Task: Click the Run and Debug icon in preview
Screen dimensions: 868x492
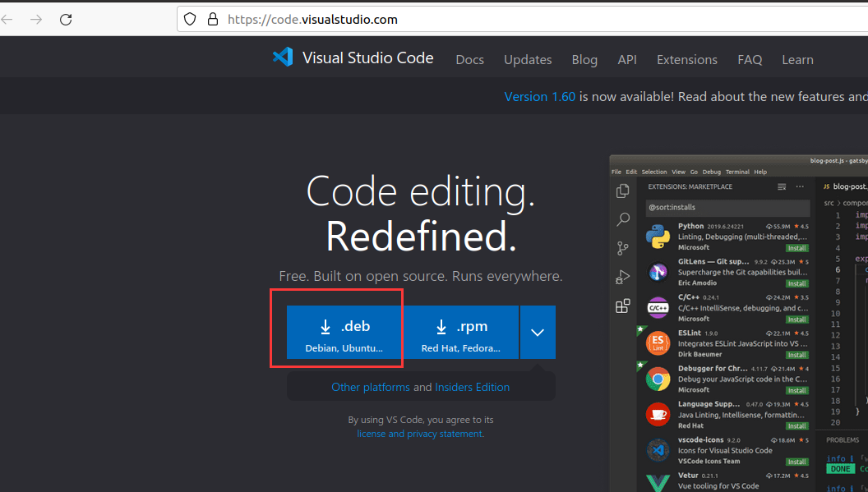Action: coord(623,278)
